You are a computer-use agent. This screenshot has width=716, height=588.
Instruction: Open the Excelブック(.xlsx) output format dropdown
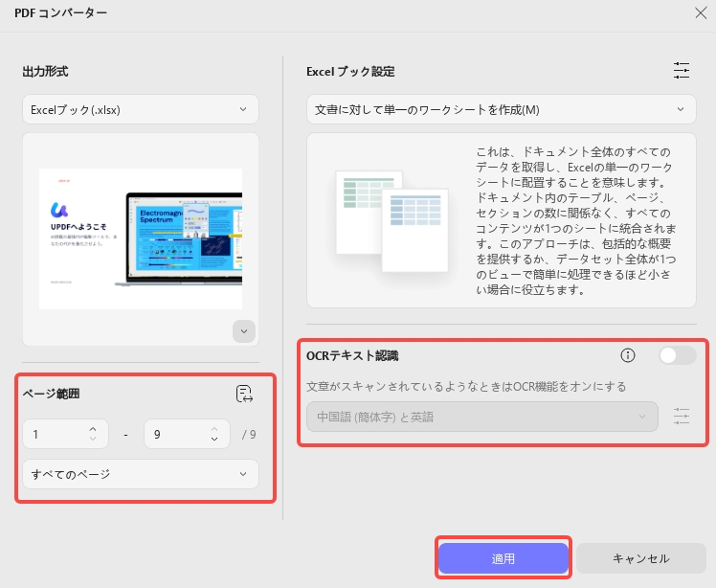click(141, 109)
